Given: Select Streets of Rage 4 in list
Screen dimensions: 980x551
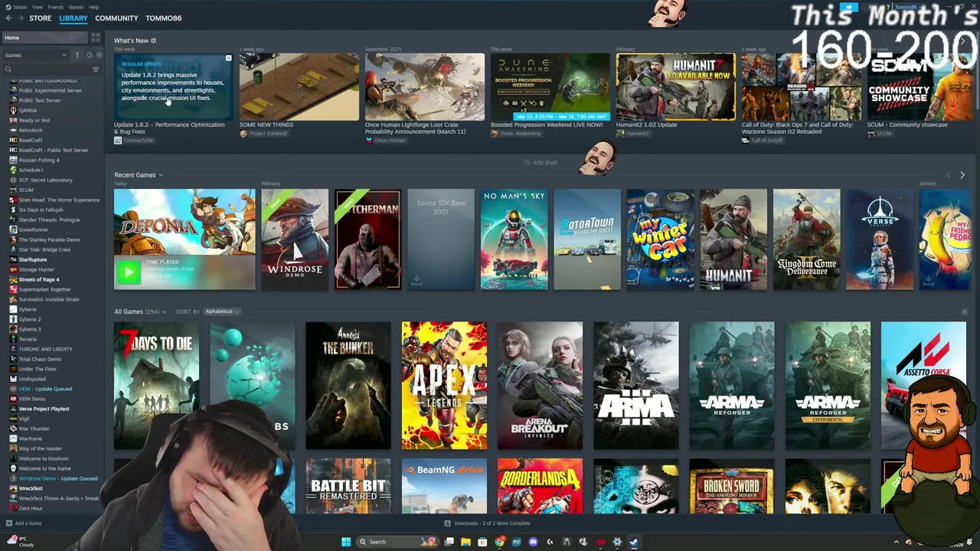Looking at the screenshot, I should pos(39,279).
